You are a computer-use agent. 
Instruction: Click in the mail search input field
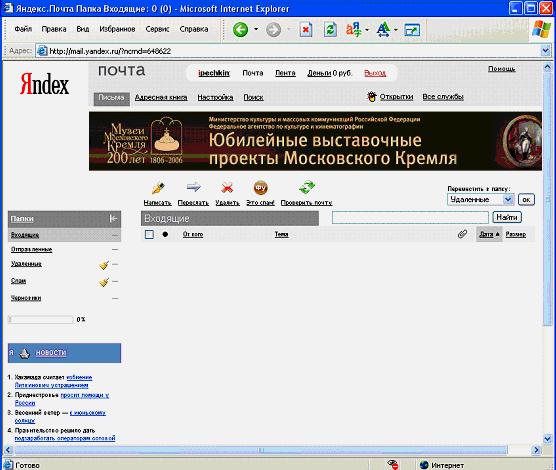pyautogui.click(x=410, y=217)
